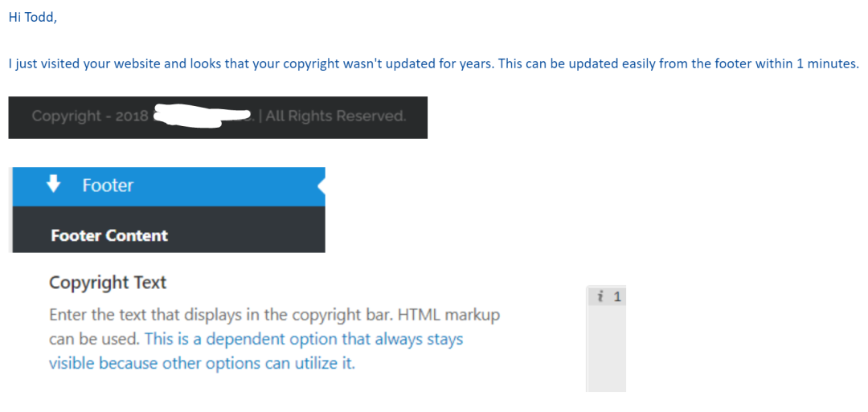Click the info marker "i" in the code gutter
The image size is (868, 412).
click(x=600, y=297)
